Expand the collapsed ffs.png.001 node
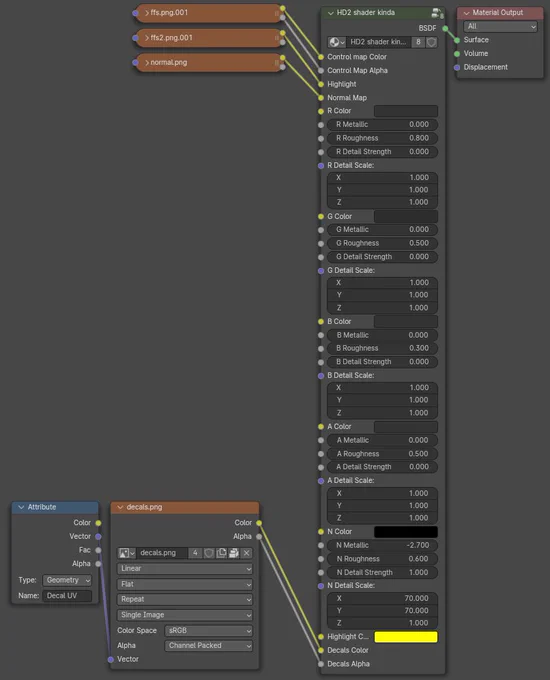The height and width of the screenshot is (680, 550). [147, 13]
